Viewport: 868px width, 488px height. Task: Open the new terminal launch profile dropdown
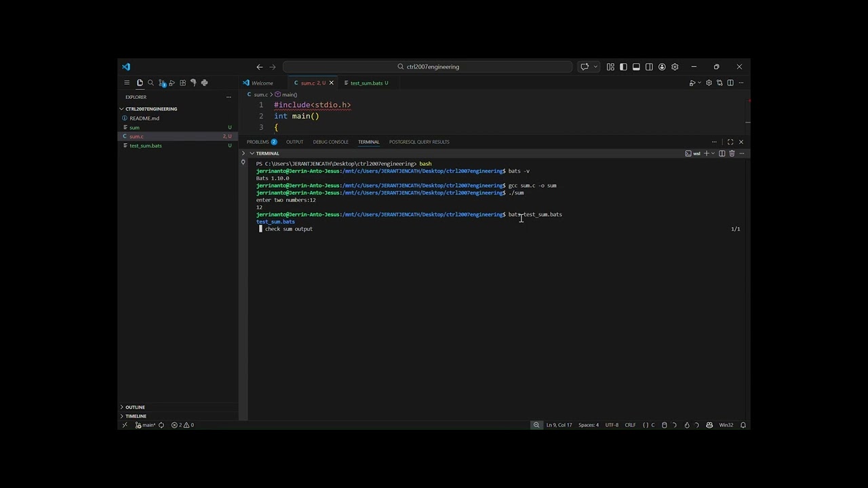(713, 153)
